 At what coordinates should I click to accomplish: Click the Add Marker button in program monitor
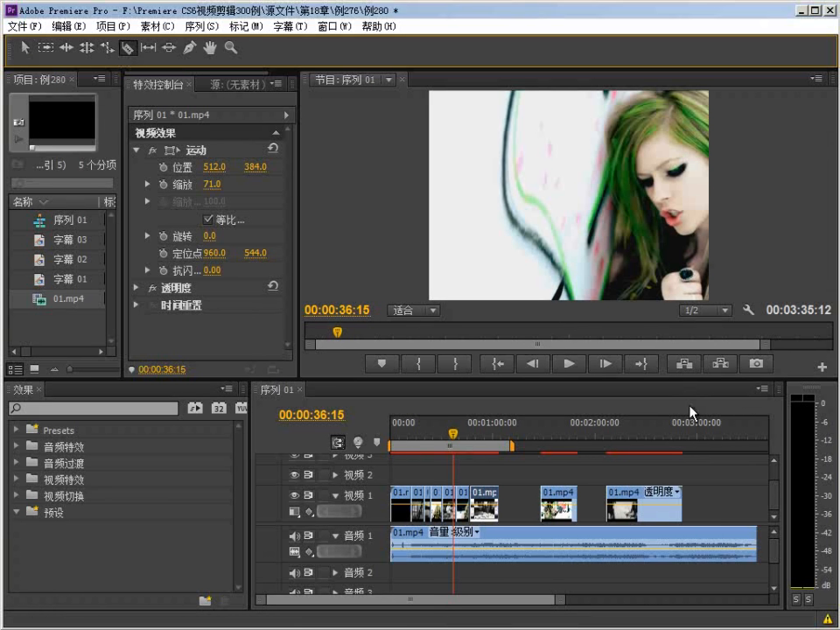pos(381,364)
